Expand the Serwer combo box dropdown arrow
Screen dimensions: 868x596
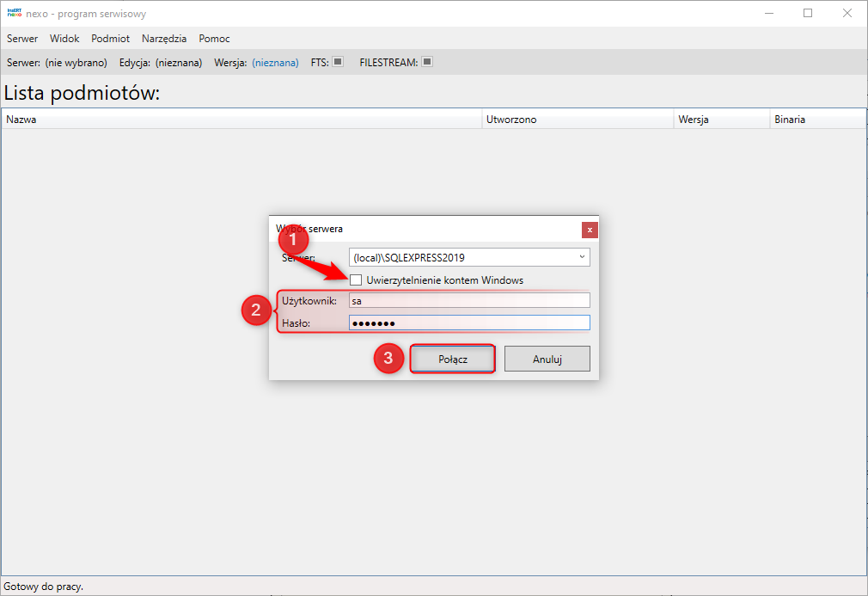coord(582,257)
